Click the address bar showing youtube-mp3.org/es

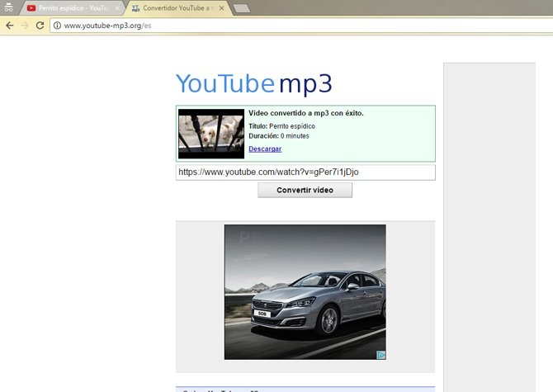coord(303,26)
